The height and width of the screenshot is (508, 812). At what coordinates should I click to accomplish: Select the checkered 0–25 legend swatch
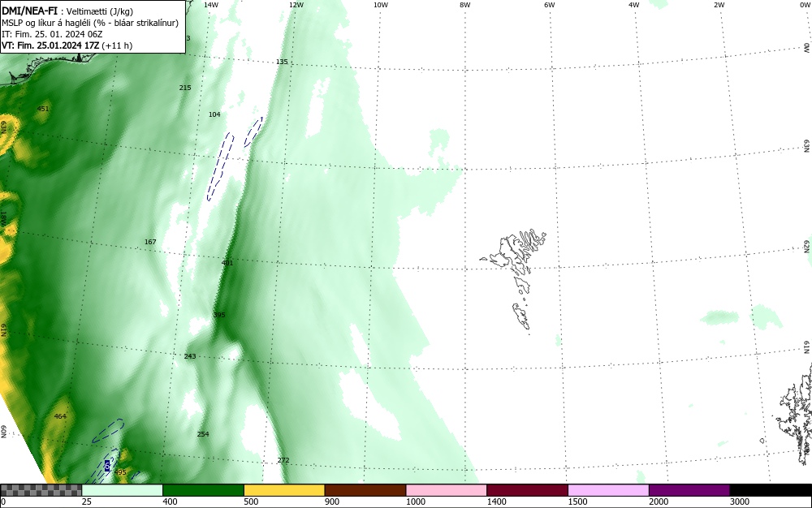pos(41,490)
